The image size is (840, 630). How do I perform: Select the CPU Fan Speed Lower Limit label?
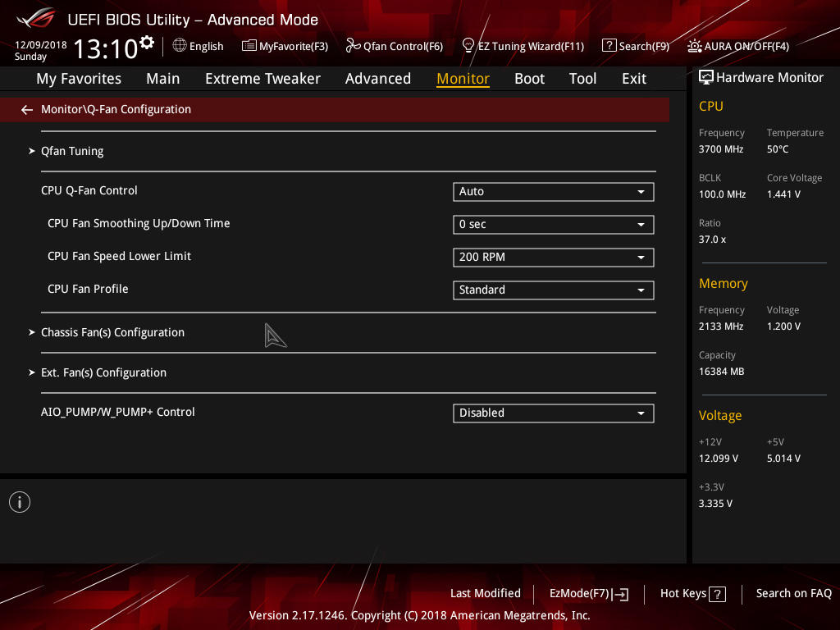(x=119, y=256)
